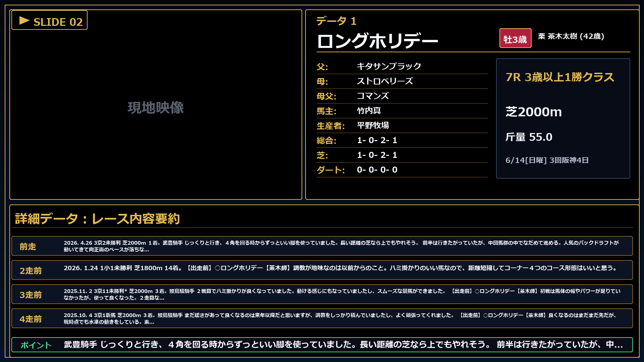The width and height of the screenshot is (644, 362).
Task: Select trainer text 栗 茶木太樹 (42歳)
Action: pos(571,36)
